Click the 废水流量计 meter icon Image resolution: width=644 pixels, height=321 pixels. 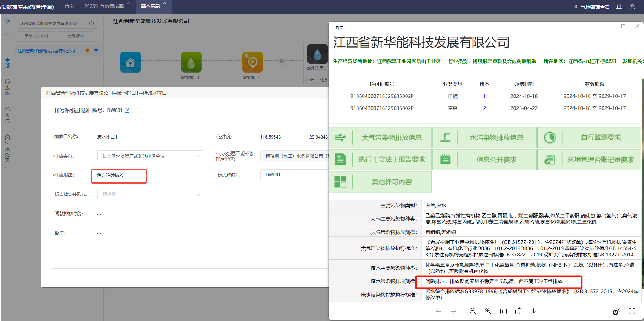[x=317, y=54]
